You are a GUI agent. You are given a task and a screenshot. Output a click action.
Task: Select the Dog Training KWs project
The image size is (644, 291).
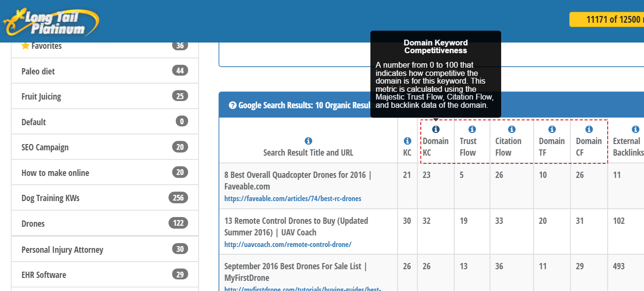[x=50, y=198]
